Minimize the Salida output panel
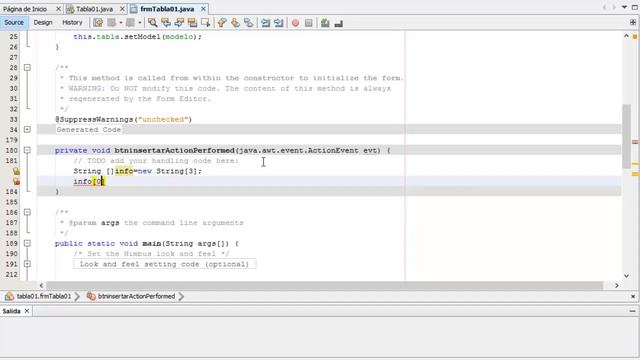The height and width of the screenshot is (360, 640). (633, 311)
